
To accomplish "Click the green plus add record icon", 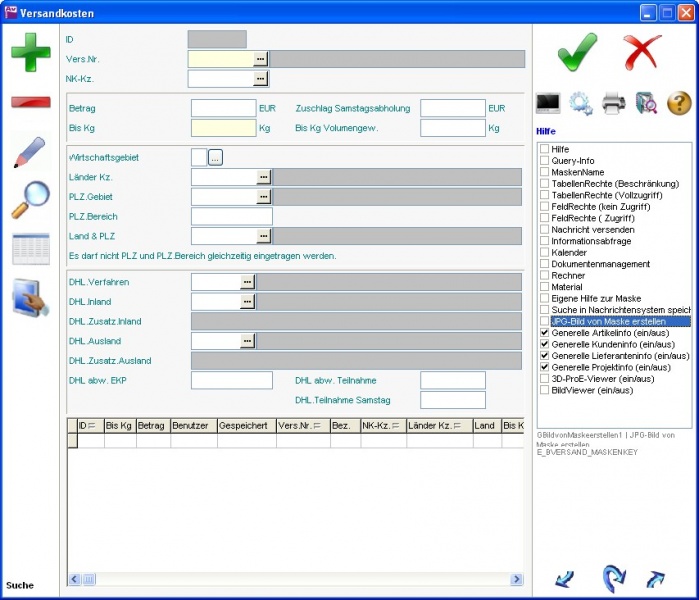I will (30, 52).
